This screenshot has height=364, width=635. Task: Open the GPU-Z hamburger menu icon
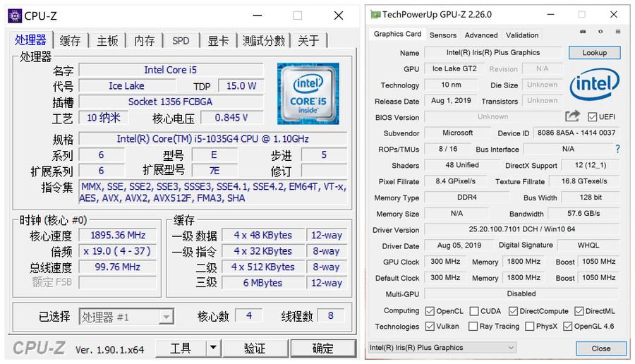[x=617, y=32]
